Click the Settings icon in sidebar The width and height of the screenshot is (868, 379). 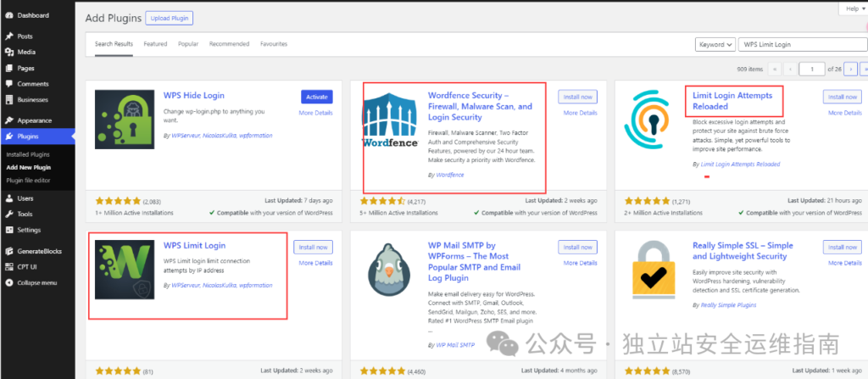point(8,230)
